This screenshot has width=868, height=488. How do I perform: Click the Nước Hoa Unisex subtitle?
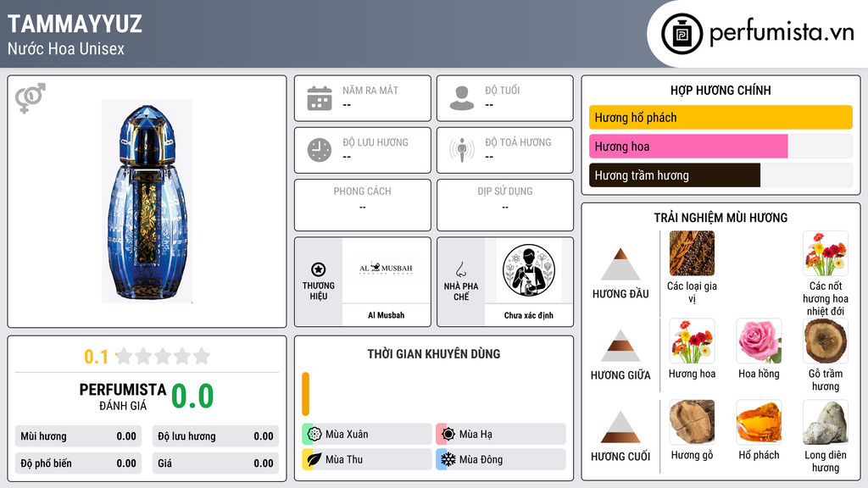click(66, 48)
